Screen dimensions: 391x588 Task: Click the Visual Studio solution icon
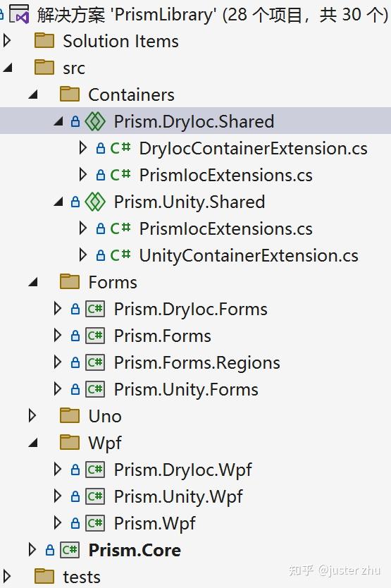pos(19,14)
